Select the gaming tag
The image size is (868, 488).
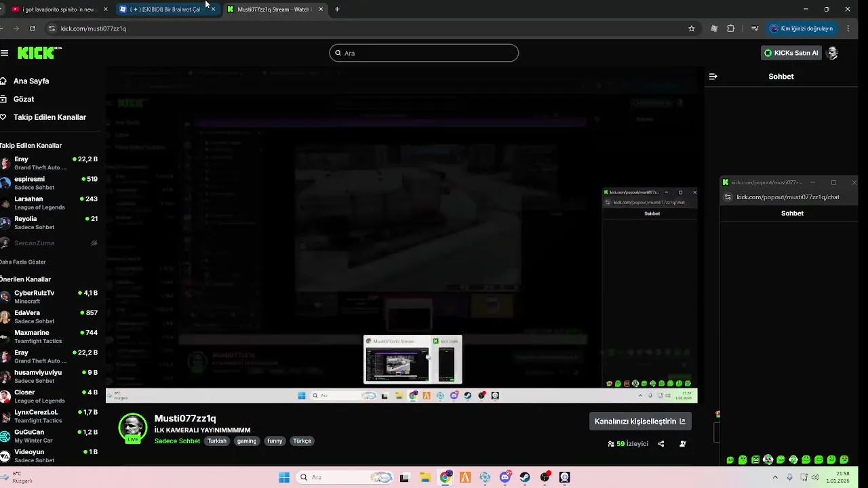247,441
